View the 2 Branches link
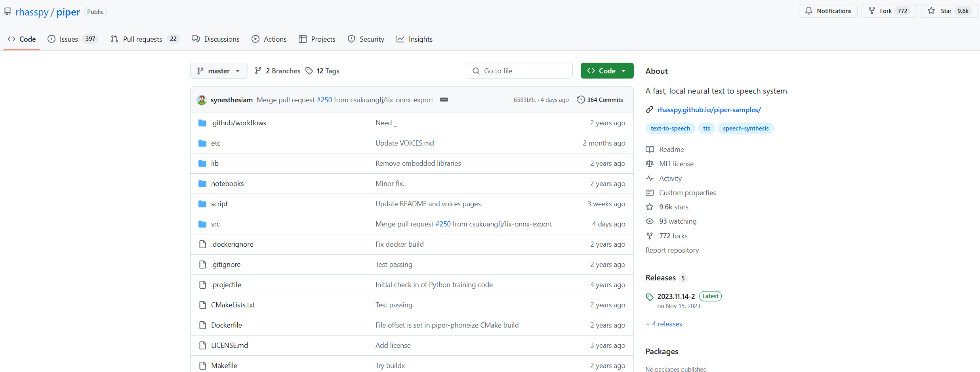This screenshot has height=372, width=980. [277, 71]
